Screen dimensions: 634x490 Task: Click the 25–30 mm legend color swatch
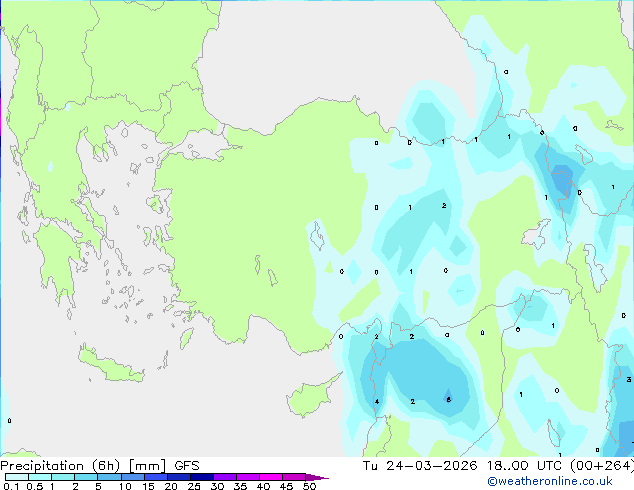[x=202, y=477]
